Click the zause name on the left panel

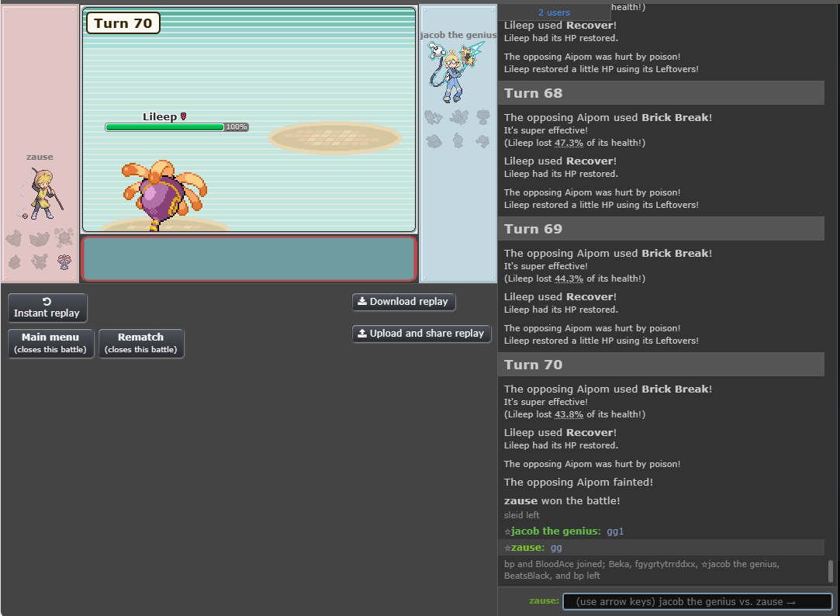coord(40,157)
